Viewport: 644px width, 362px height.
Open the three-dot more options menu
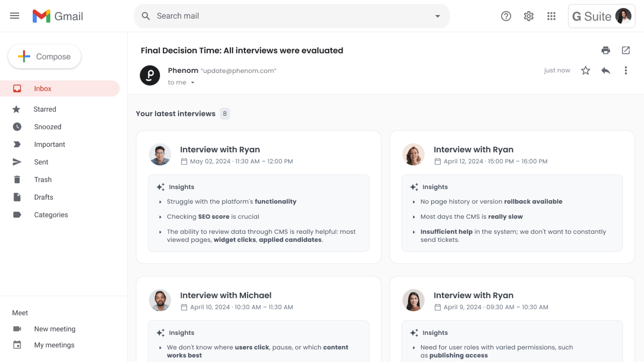pyautogui.click(x=626, y=71)
